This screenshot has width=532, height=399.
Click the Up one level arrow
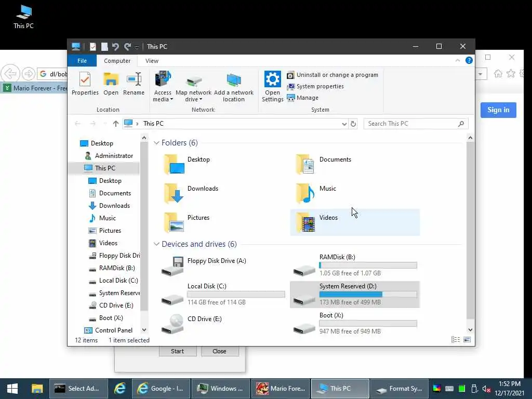coord(116,124)
